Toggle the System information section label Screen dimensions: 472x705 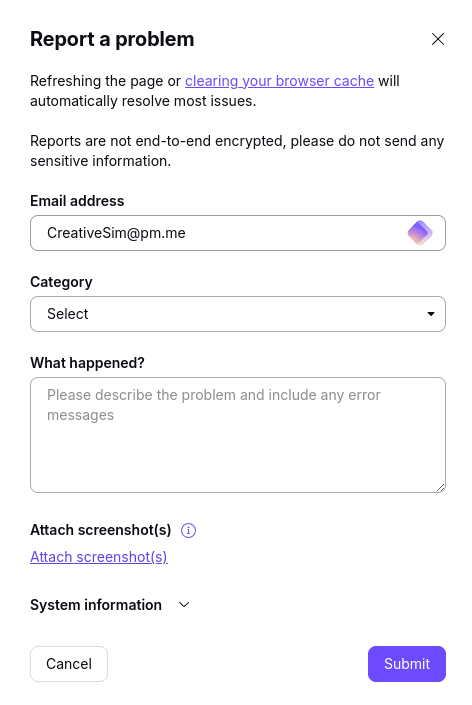tap(96, 605)
